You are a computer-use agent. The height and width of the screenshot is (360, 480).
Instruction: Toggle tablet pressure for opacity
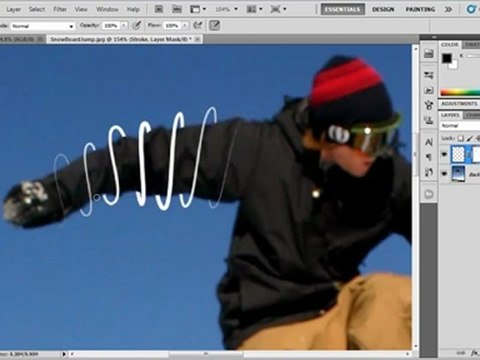point(136,25)
